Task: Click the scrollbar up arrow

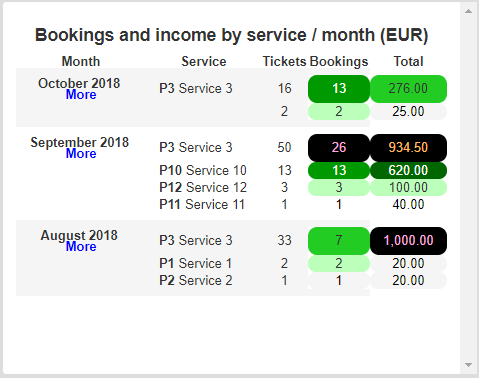Action: [x=468, y=11]
